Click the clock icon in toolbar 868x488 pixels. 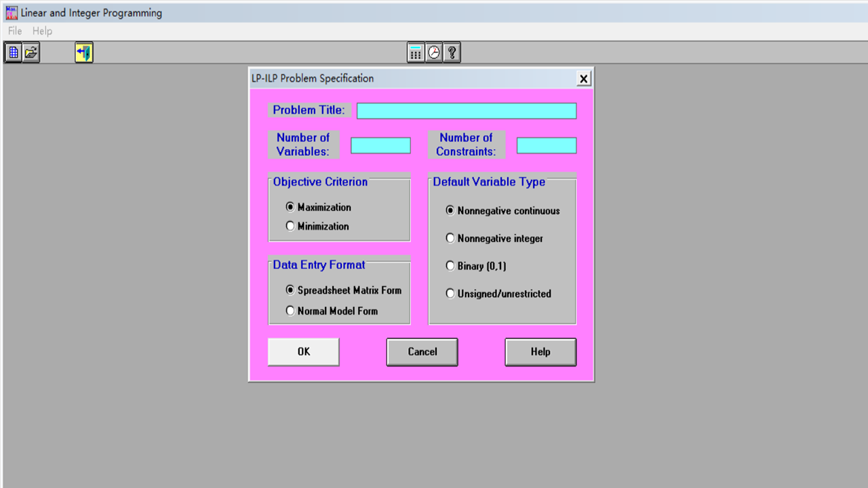pyautogui.click(x=434, y=52)
